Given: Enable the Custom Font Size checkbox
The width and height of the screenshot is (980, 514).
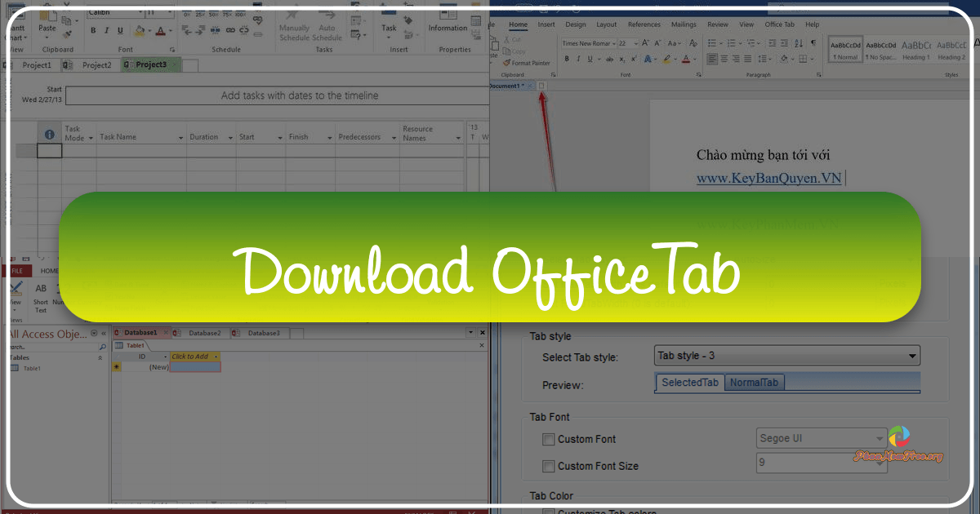Looking at the screenshot, I should pos(549,466).
